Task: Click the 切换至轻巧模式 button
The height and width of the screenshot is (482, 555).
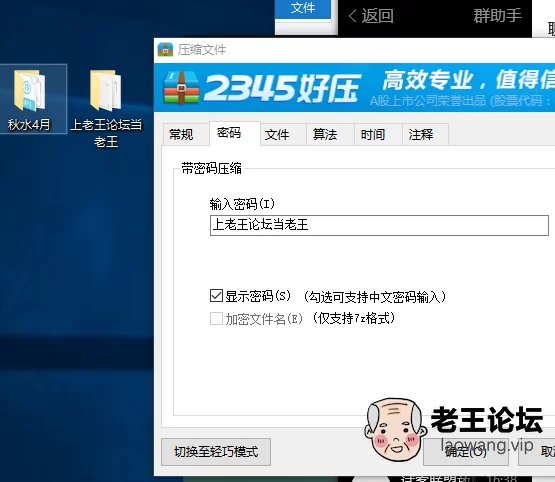Action: point(216,452)
